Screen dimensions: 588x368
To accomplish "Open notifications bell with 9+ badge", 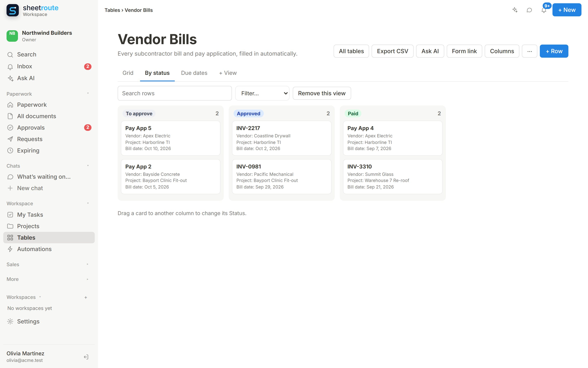I will (544, 10).
